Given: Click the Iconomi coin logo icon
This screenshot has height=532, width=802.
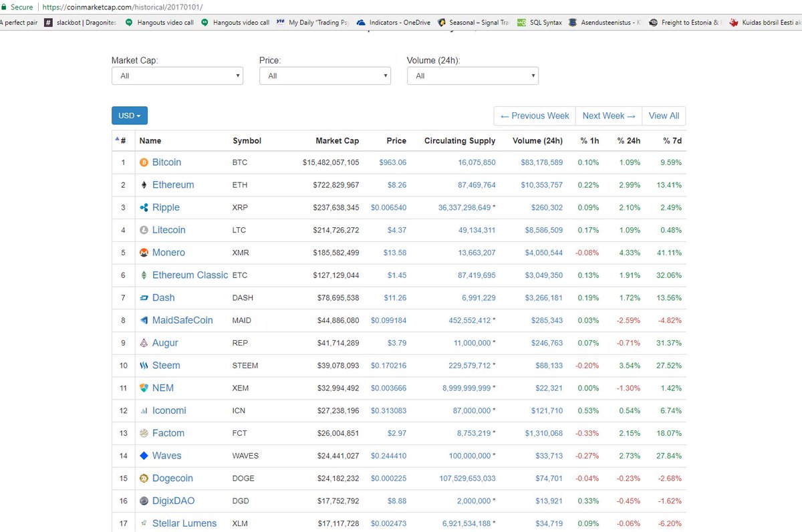Looking at the screenshot, I should point(144,411).
